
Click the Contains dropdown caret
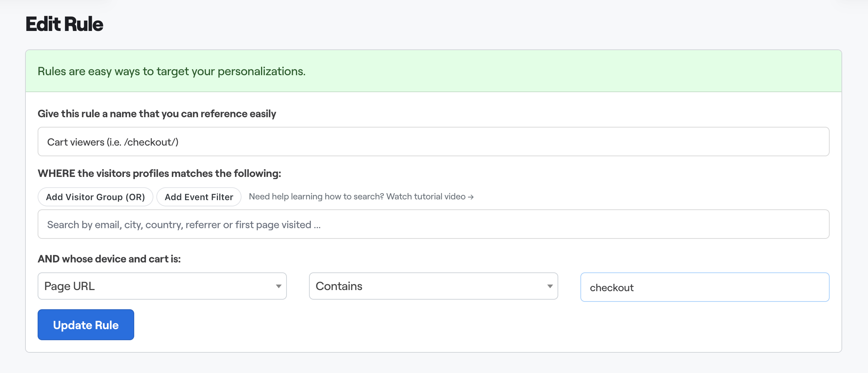550,286
